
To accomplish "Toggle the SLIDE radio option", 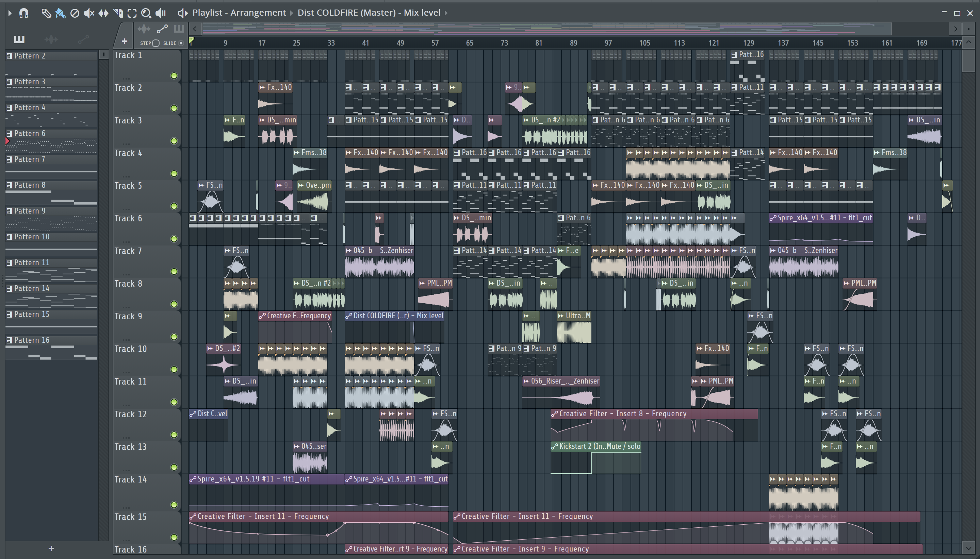I will click(181, 43).
